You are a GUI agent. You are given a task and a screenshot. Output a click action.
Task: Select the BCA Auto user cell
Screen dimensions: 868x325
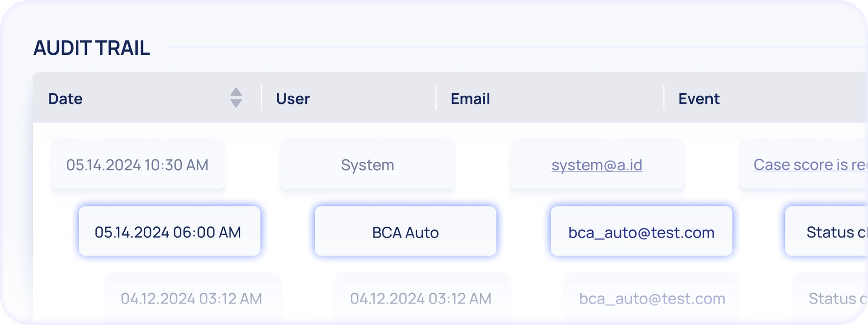406,231
